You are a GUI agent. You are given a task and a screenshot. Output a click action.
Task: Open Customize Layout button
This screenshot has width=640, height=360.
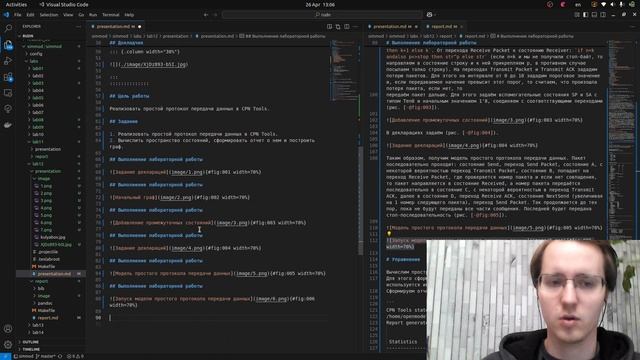(x=577, y=15)
